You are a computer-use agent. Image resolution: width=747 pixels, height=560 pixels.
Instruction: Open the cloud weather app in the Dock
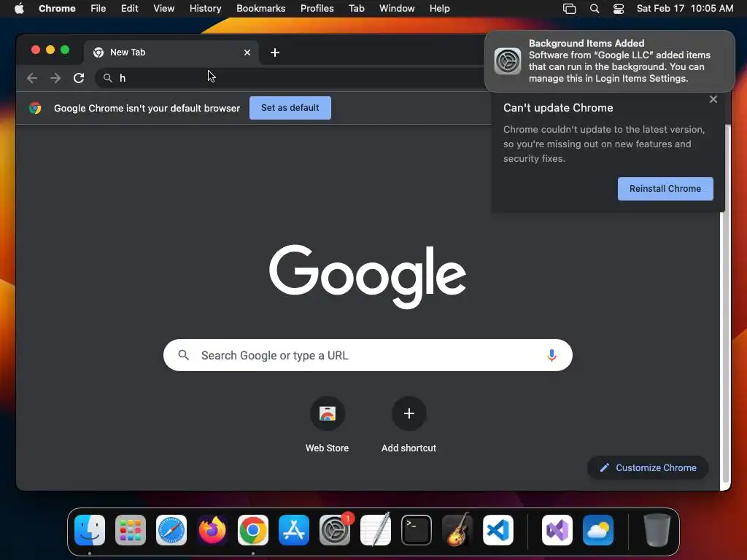[598, 530]
